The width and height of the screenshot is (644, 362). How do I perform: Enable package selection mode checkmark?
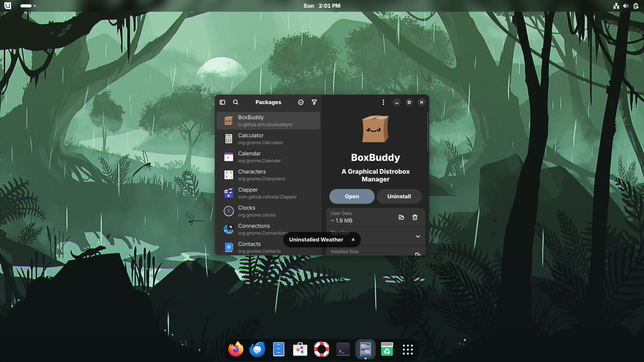tap(301, 102)
